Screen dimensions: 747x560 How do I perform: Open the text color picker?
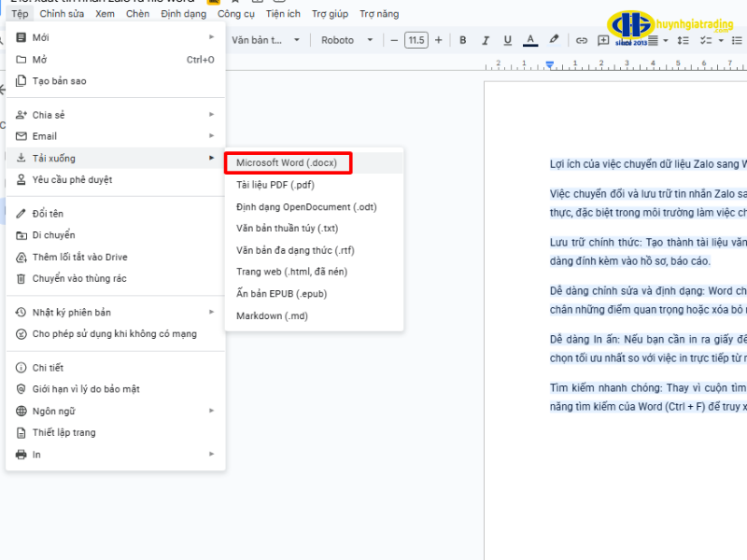tap(530, 40)
